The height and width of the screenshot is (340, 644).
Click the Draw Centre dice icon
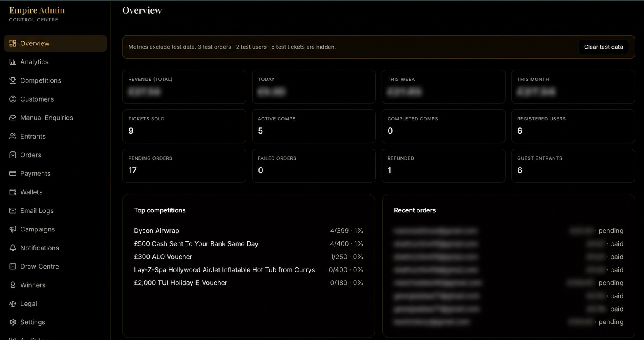pos(13,266)
